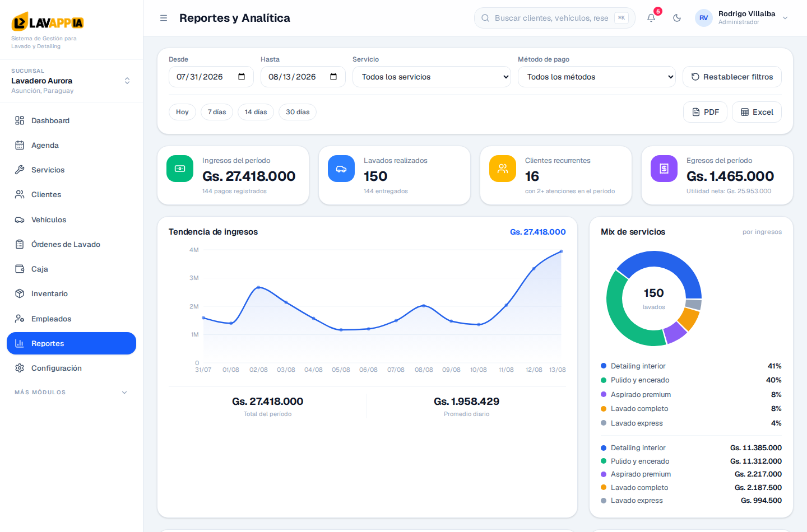
Task: Go to Caja module
Action: click(71, 269)
